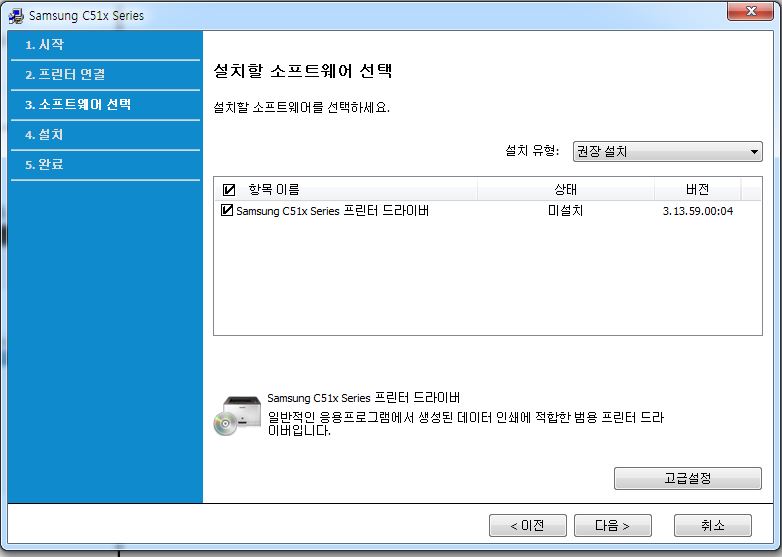Click the driver description text below the list
The width and height of the screenshot is (782, 557).
[x=466, y=423]
